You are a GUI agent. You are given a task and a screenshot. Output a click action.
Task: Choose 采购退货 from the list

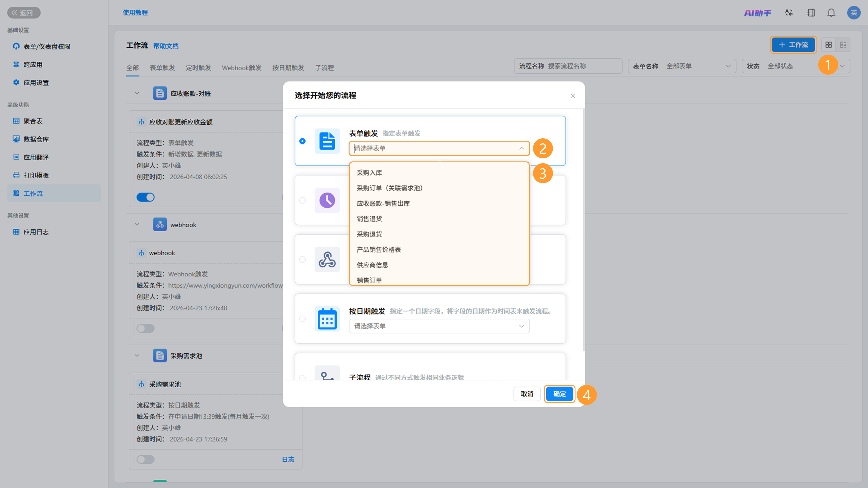click(439, 234)
